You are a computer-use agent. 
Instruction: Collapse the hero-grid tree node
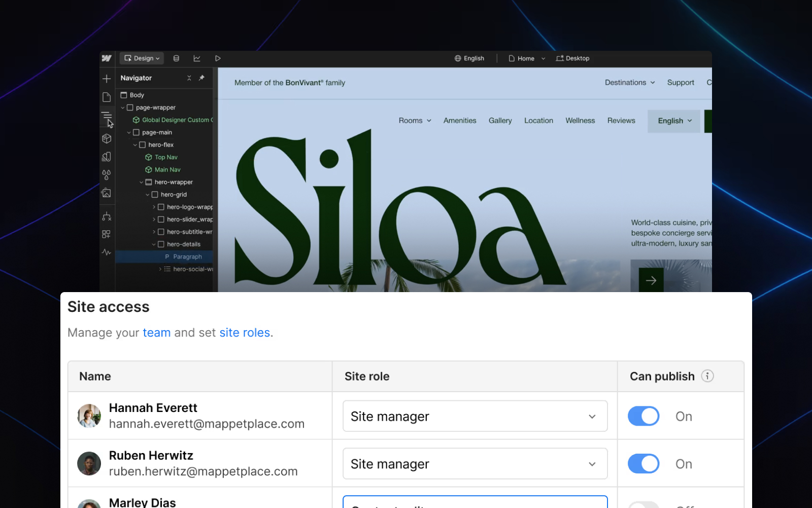click(148, 195)
